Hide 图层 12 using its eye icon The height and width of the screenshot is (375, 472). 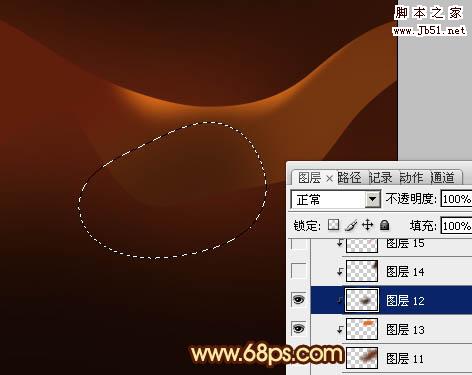[x=298, y=299]
